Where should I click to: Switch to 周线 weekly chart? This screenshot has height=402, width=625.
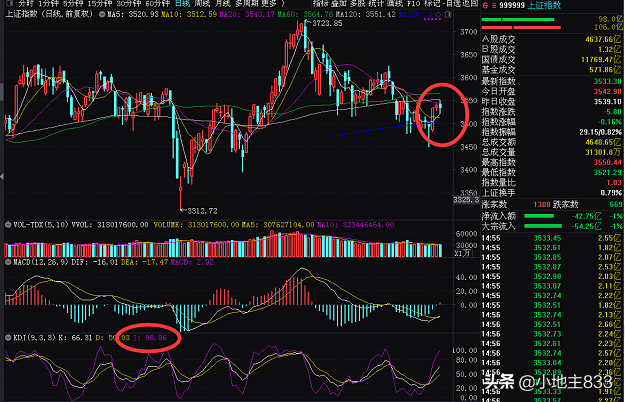pos(202,4)
